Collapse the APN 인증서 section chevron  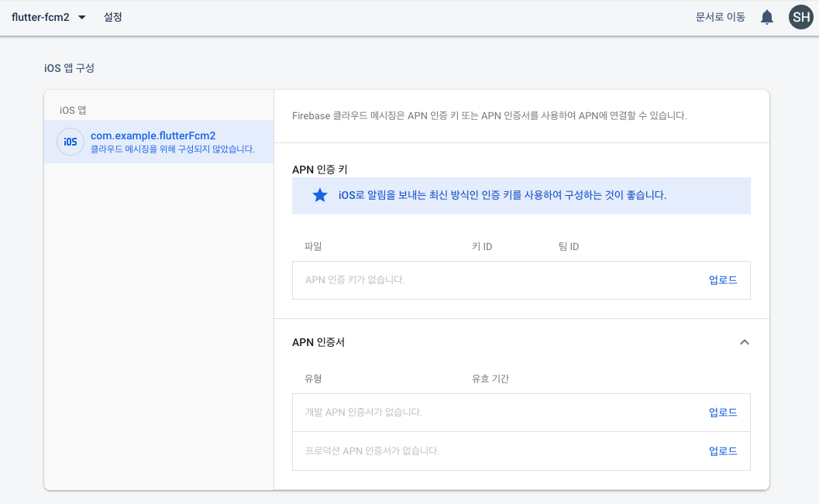pyautogui.click(x=745, y=342)
